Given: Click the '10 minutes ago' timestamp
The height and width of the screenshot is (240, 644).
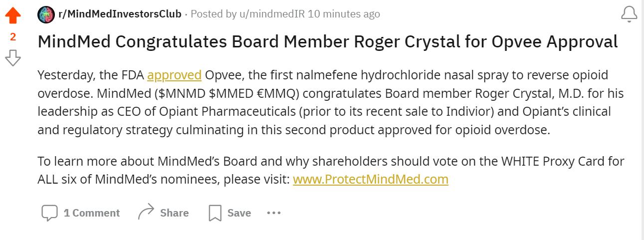Looking at the screenshot, I should pyautogui.click(x=344, y=14).
